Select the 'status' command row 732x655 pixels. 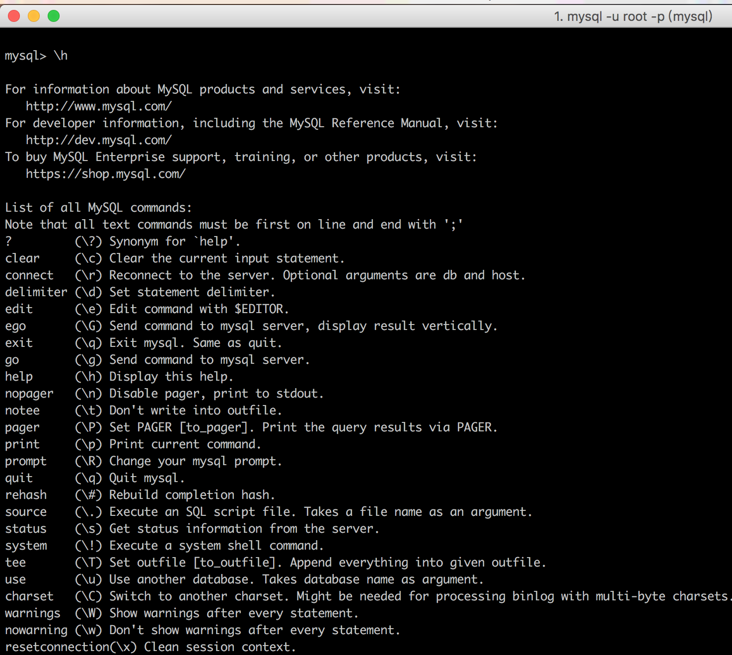192,529
